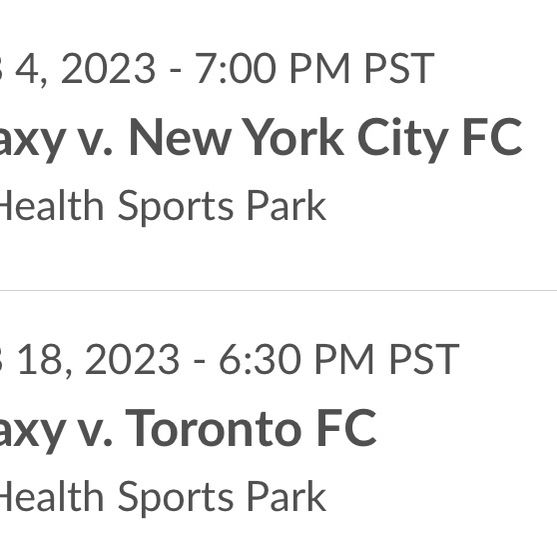
Task: Open the Galaxy v. Toronto FC match
Action: tap(188, 429)
